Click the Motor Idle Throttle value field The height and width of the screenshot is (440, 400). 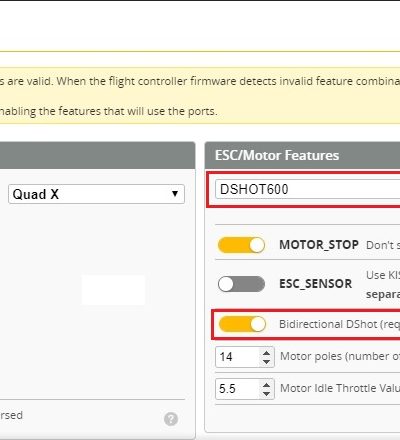pyautogui.click(x=238, y=389)
